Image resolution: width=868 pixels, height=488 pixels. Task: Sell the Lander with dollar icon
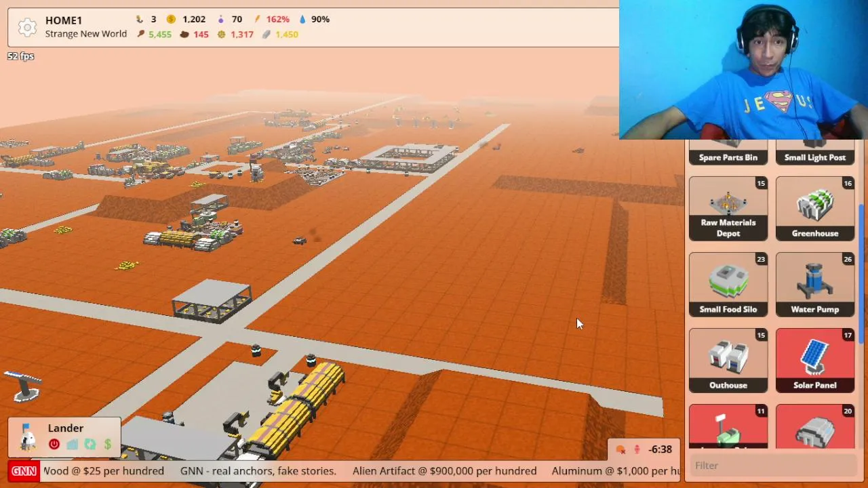(107, 445)
